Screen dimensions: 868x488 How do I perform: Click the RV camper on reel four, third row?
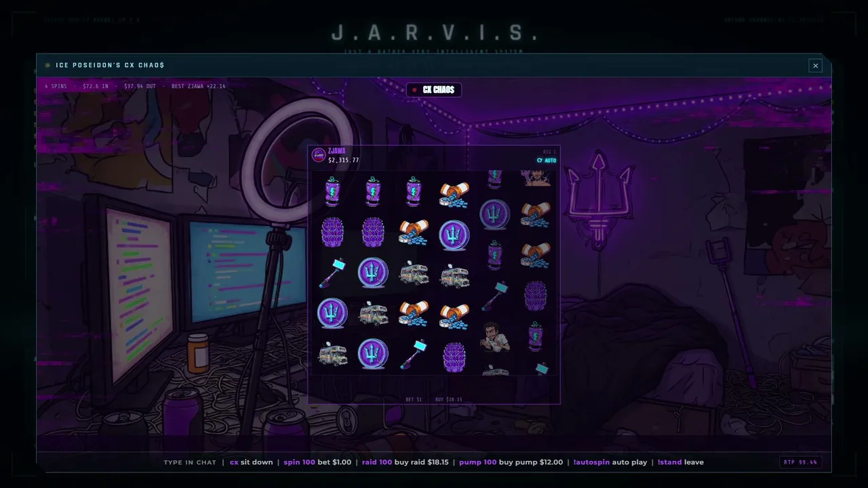(454, 274)
